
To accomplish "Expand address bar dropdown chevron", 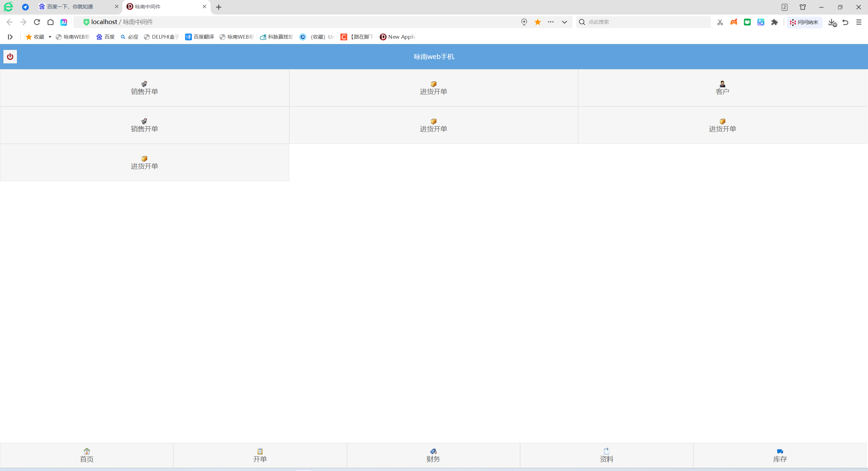I will (x=564, y=22).
